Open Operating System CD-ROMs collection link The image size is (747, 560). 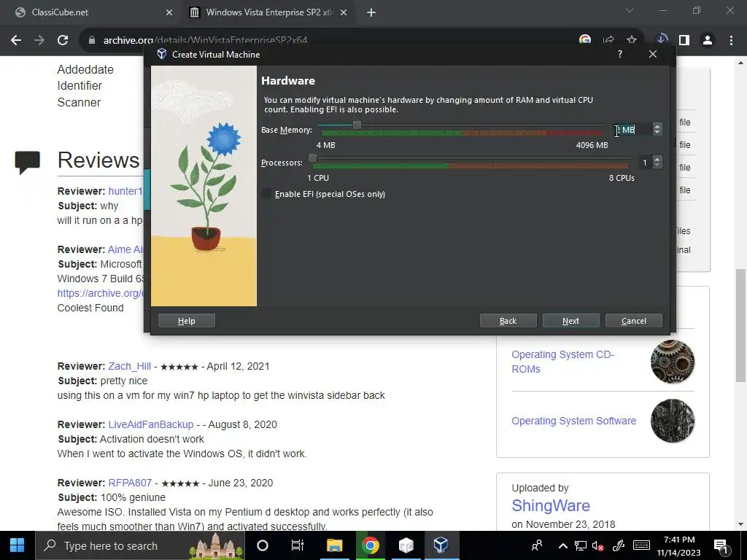(x=562, y=362)
